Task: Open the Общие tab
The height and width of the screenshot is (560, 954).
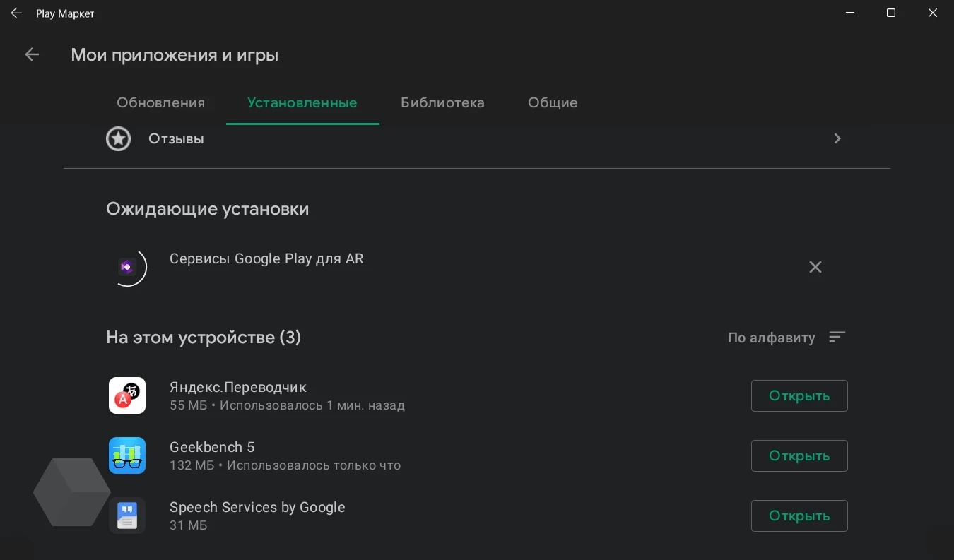Action: pyautogui.click(x=553, y=102)
